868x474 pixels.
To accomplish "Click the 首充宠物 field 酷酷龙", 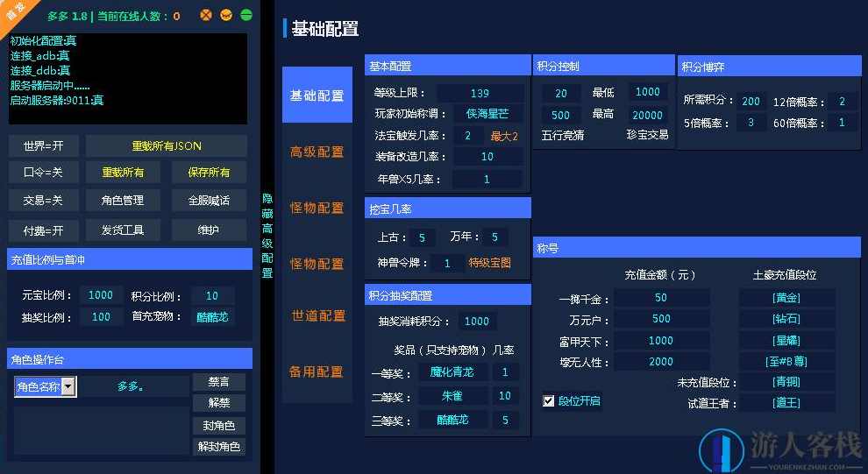I will click(x=212, y=317).
